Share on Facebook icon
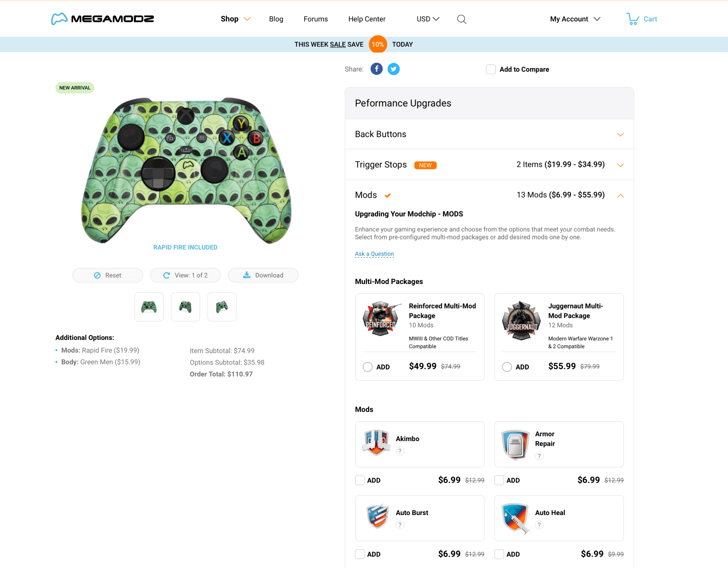Viewport: 728px width, 568px height. pyautogui.click(x=377, y=69)
